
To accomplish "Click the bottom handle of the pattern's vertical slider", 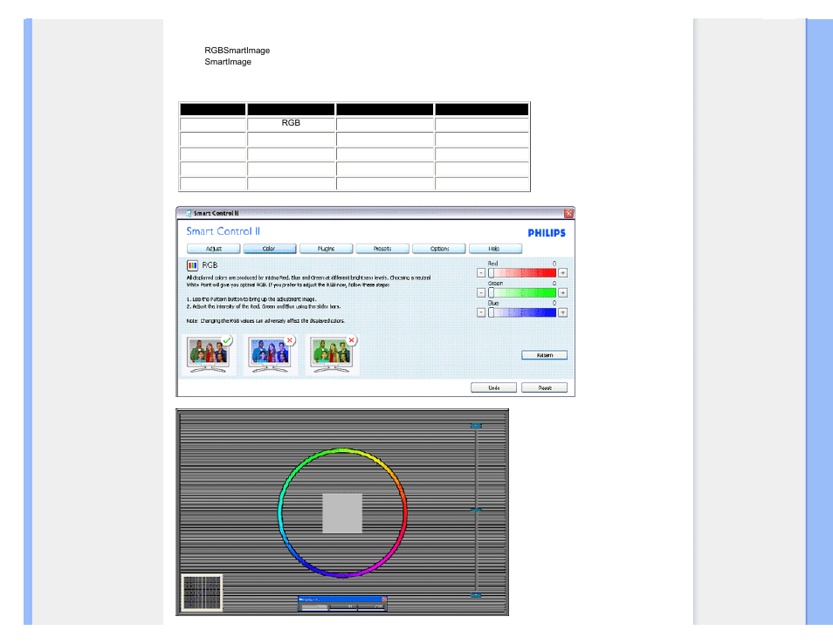I will point(476,595).
